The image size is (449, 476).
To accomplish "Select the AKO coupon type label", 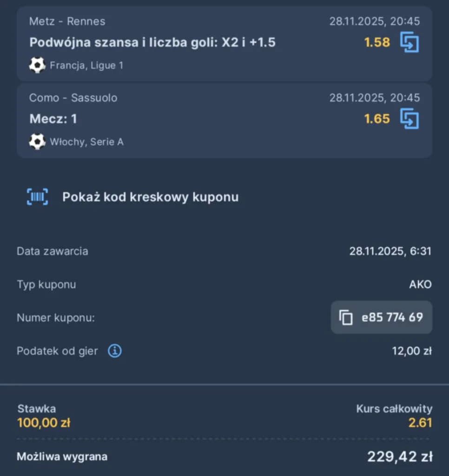I will [x=421, y=284].
